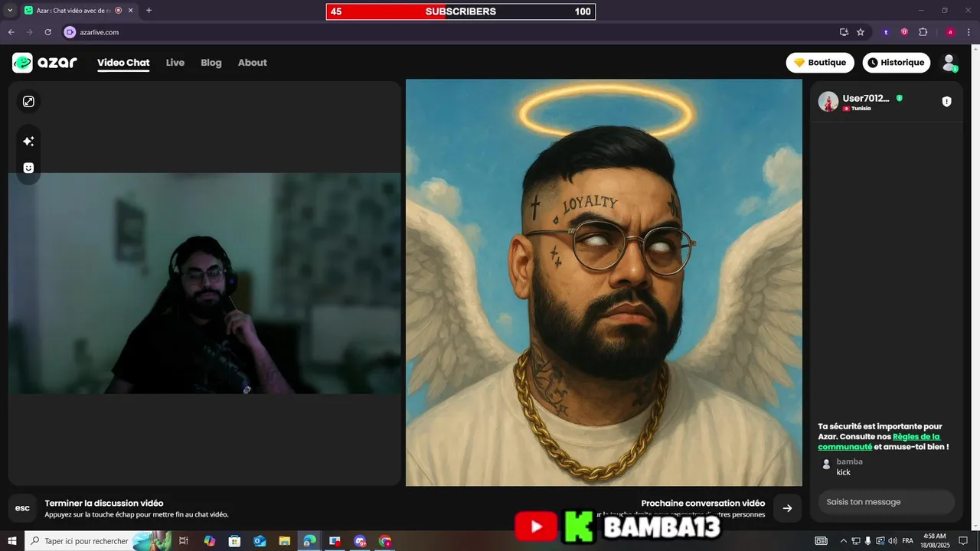Image resolution: width=980 pixels, height=551 pixels.
Task: Reload the azarlive.com page
Action: point(47,32)
